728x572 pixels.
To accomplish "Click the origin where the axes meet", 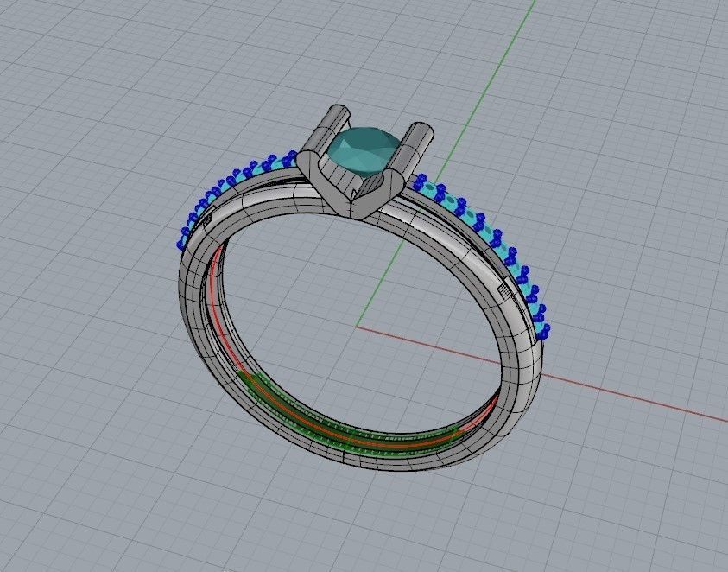I will (x=357, y=327).
